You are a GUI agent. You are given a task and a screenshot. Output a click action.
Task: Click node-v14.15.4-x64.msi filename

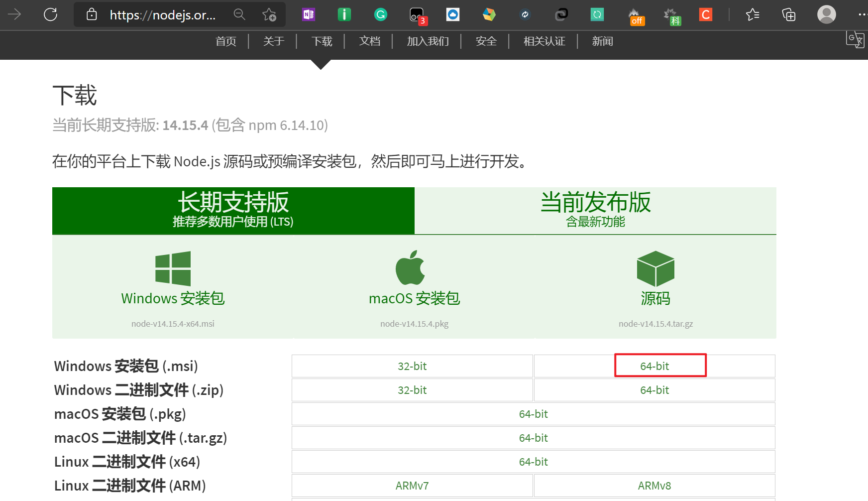pyautogui.click(x=173, y=324)
